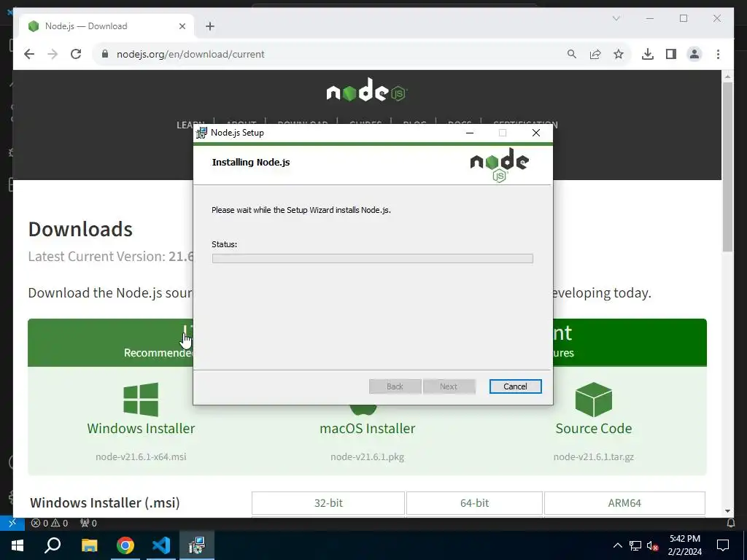Image resolution: width=747 pixels, height=560 pixels.
Task: Reload the nodejs.org page
Action: pyautogui.click(x=76, y=54)
